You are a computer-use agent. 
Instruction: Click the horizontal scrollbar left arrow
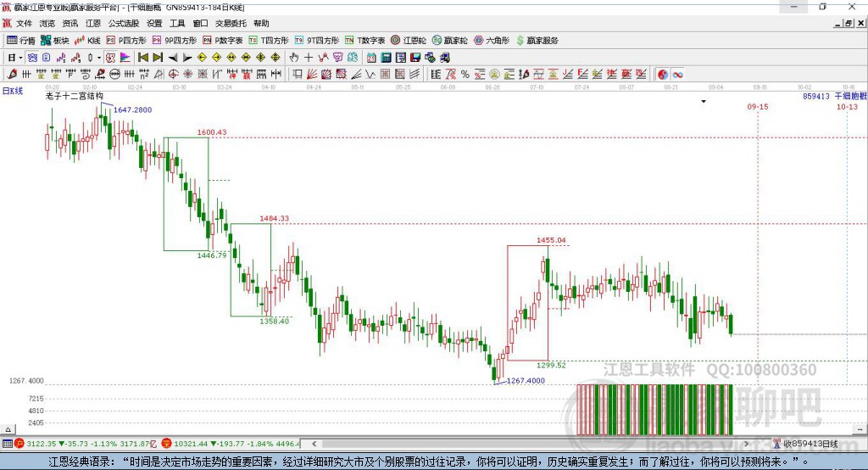pos(314,444)
